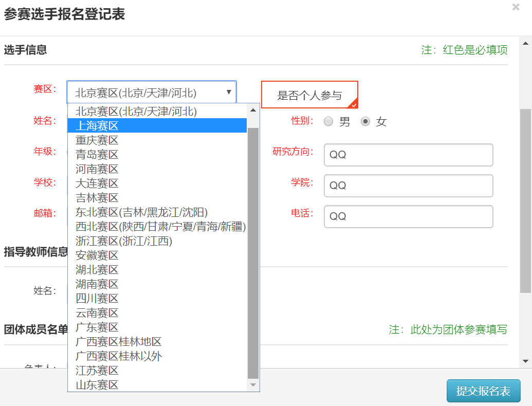Focus the 学院 text field
The height and width of the screenshot is (406, 532).
click(x=408, y=186)
